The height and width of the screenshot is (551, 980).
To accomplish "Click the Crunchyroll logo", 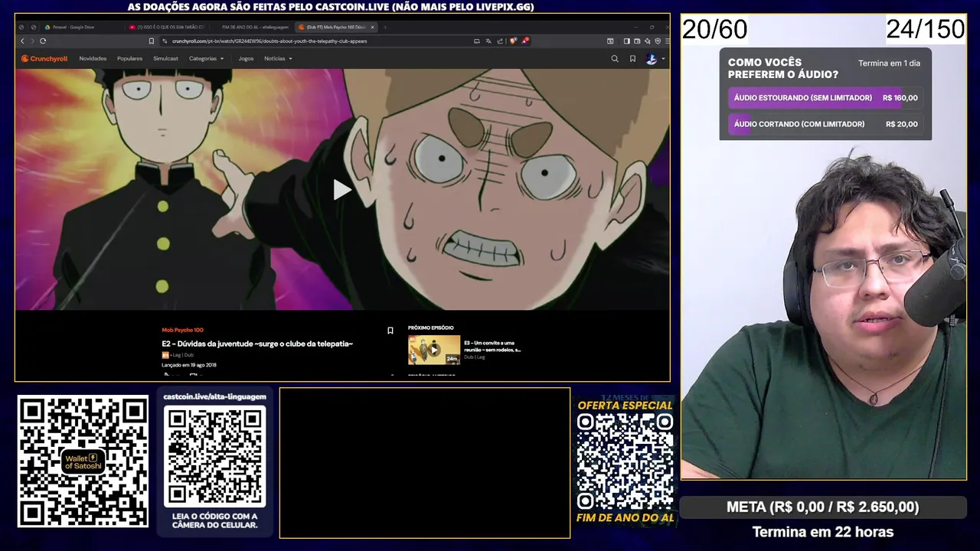I will click(44, 59).
